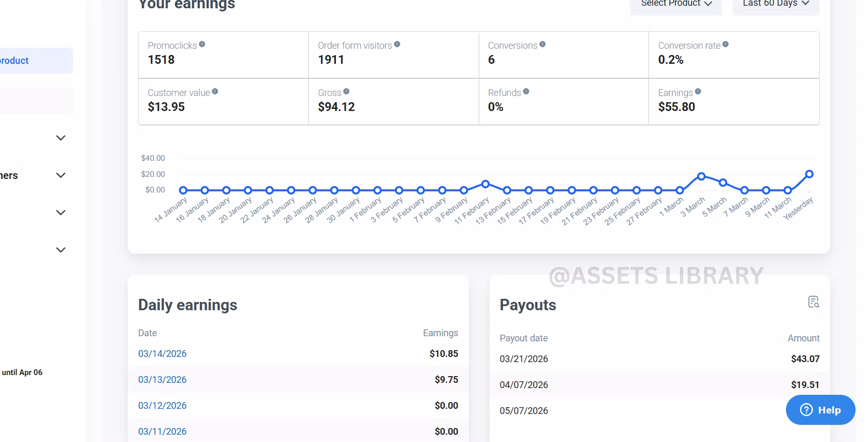Click the Promoclicks info icon
Screen dimensions: 868x442
pos(202,45)
